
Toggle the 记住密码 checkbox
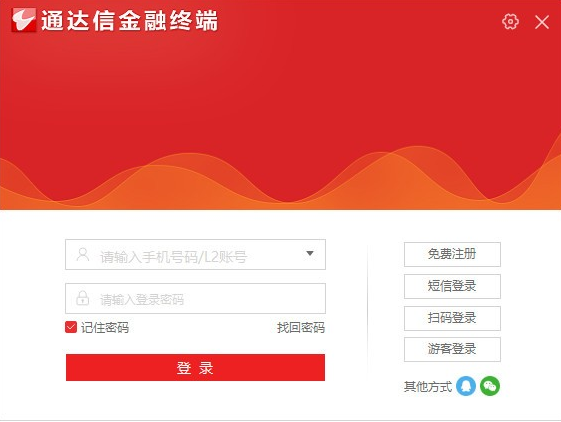[x=71, y=327]
